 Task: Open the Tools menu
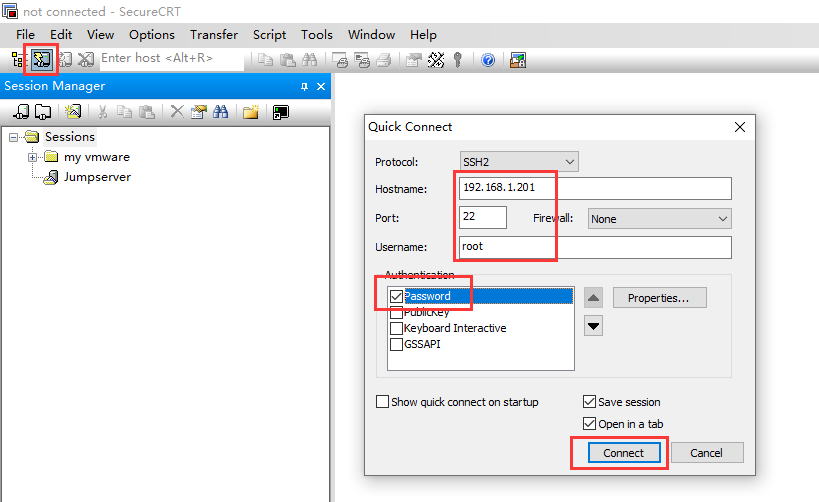click(x=317, y=35)
